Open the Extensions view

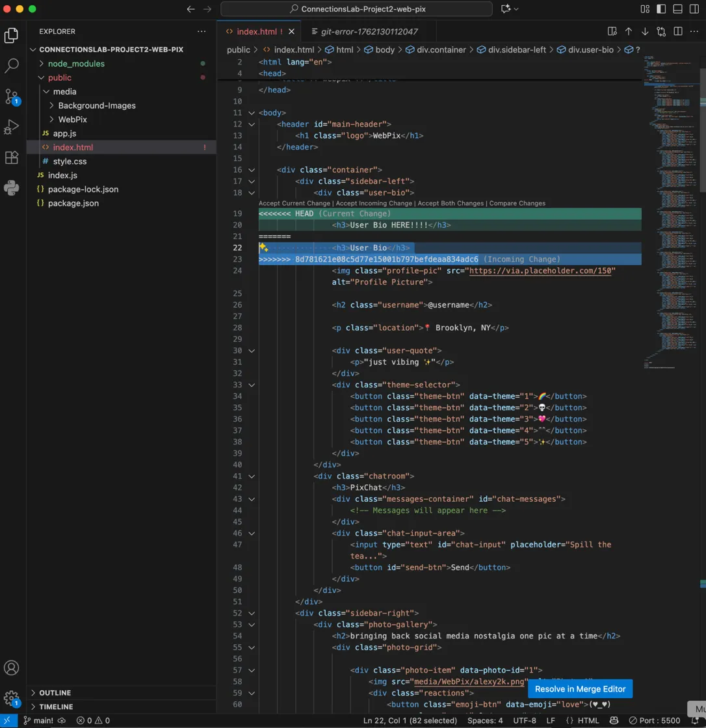[12, 157]
